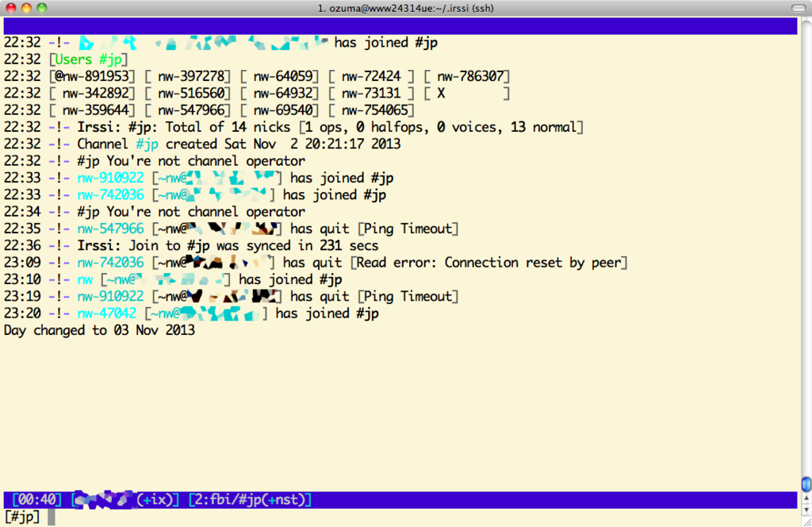Screen dimensions: 812x527
Task: Select nick @nw-891953 in user list
Action: tap(92, 76)
